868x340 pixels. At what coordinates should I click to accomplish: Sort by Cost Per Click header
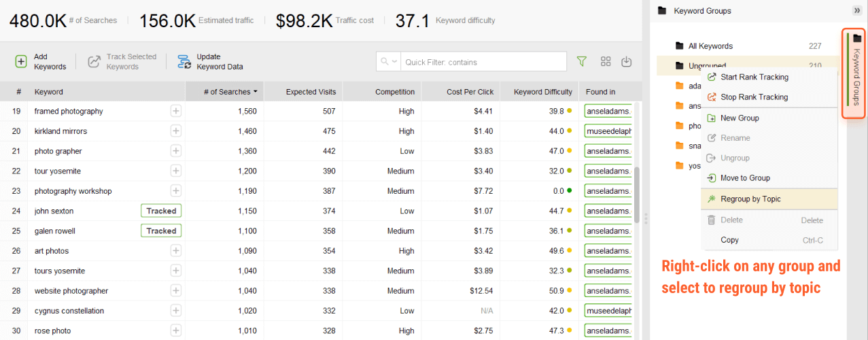[x=461, y=92]
